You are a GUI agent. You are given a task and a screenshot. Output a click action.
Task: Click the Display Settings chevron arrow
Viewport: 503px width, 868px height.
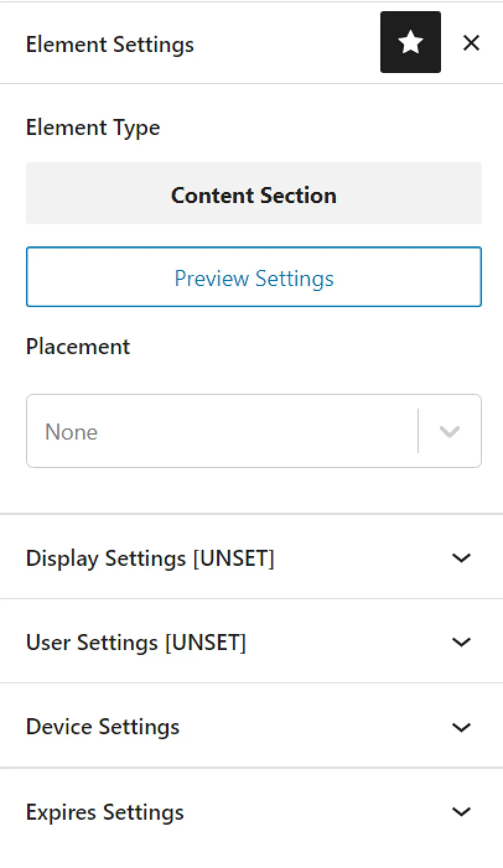461,558
